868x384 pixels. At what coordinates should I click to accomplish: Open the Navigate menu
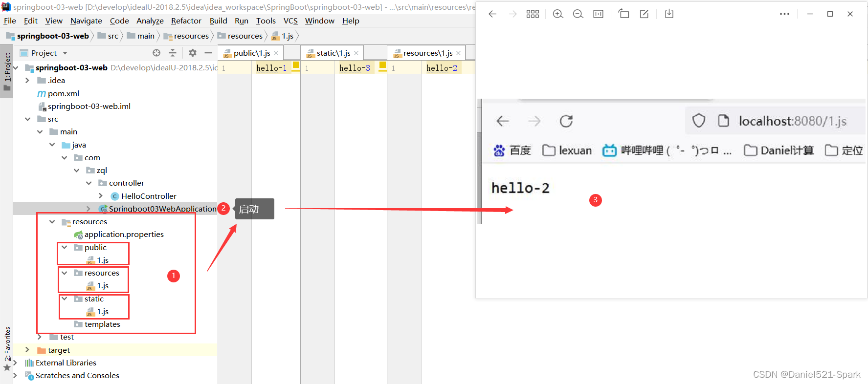[x=86, y=21]
